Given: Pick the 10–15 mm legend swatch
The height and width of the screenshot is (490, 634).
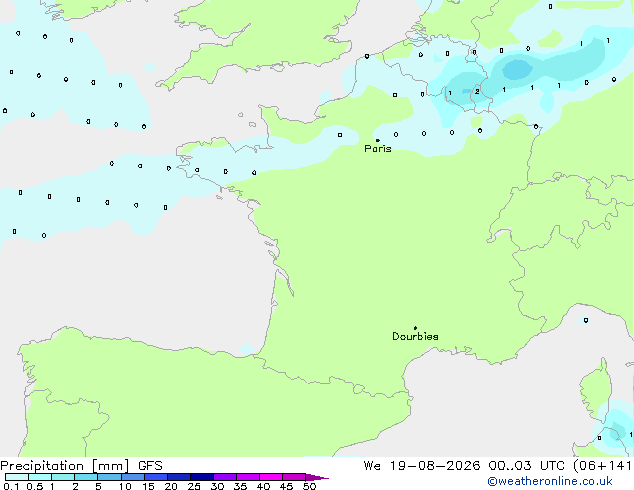Looking at the screenshot, I should click(133, 477).
